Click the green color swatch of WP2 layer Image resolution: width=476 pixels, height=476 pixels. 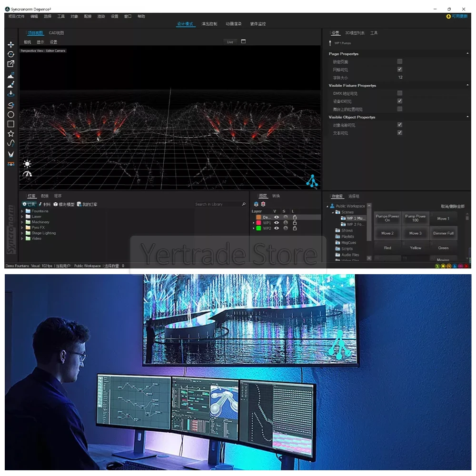pos(258,228)
